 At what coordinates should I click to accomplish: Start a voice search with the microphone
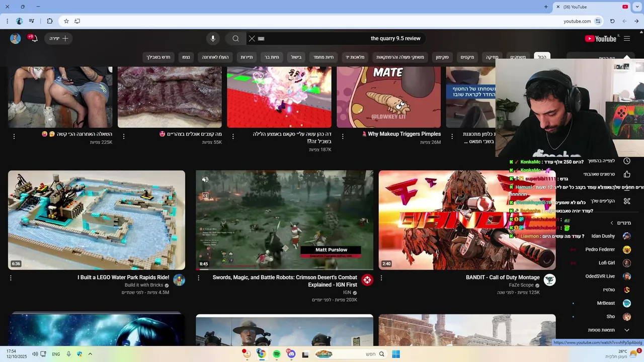click(x=213, y=39)
